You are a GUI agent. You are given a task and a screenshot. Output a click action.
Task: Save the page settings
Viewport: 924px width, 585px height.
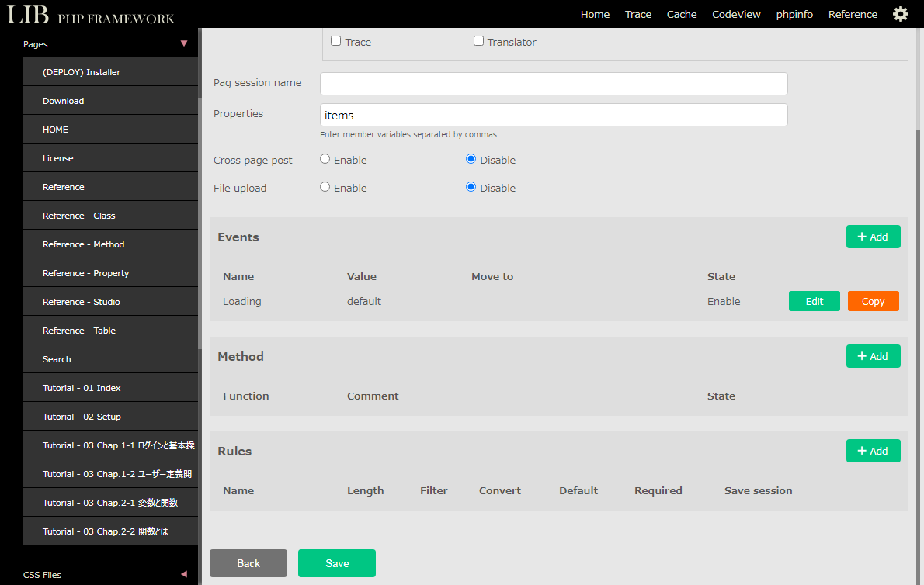tap(337, 563)
